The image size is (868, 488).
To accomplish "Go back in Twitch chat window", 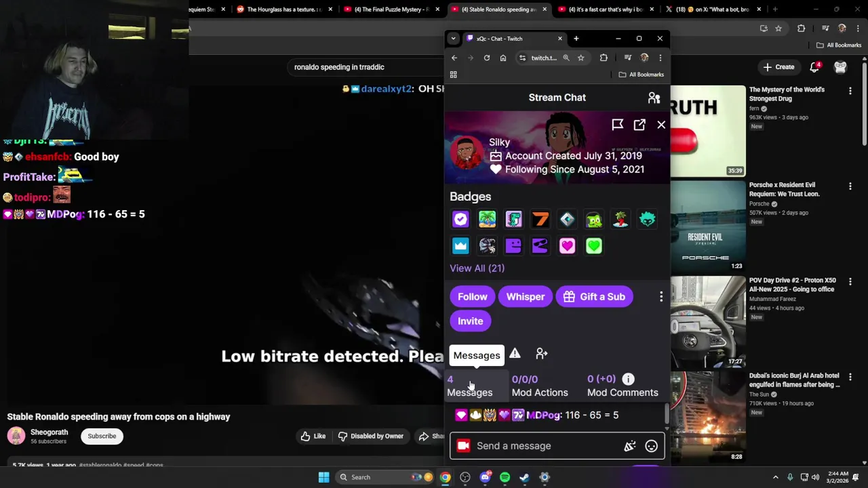I will 454,58.
